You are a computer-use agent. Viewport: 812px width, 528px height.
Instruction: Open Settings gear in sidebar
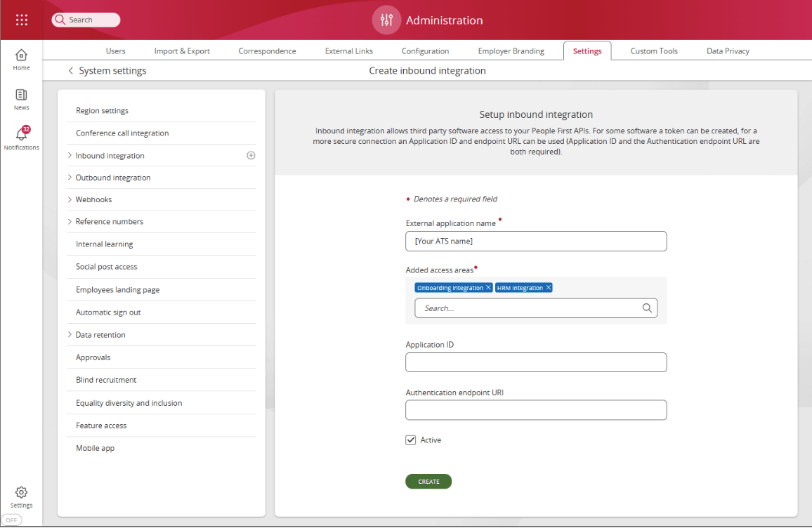click(21, 496)
